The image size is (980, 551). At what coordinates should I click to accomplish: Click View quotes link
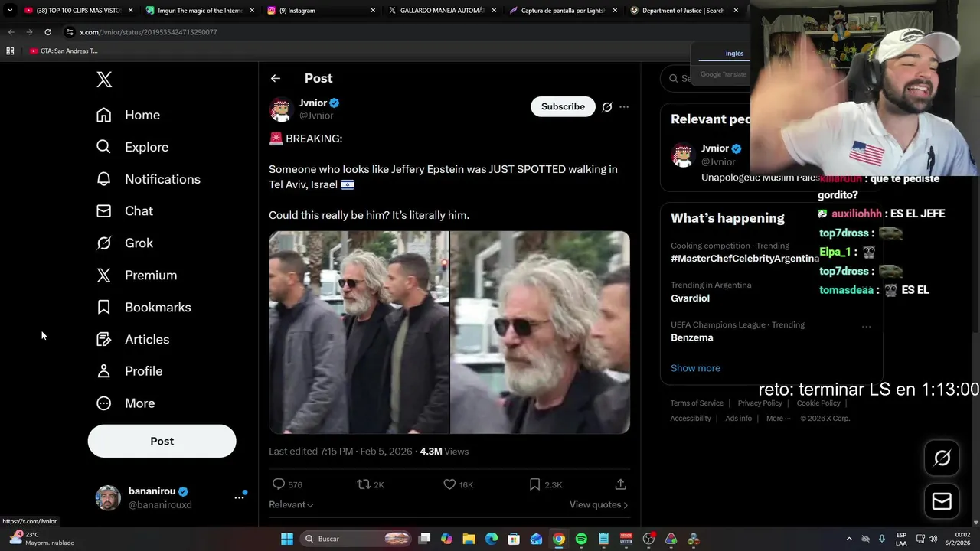coord(599,504)
